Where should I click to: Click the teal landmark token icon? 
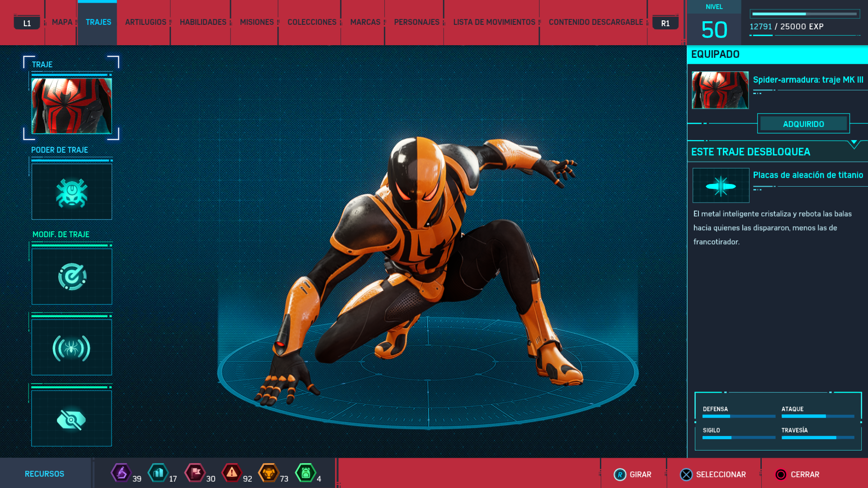tap(158, 473)
